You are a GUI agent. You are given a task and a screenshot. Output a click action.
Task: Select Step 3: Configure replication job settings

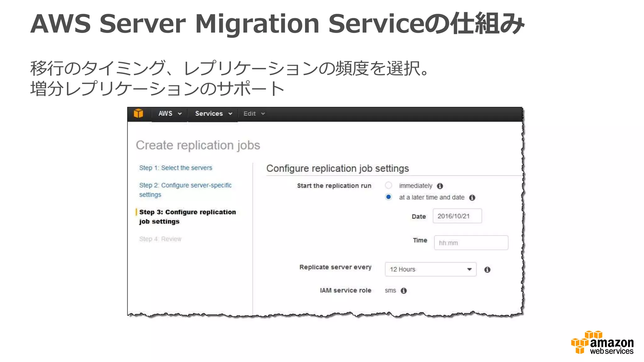187,217
